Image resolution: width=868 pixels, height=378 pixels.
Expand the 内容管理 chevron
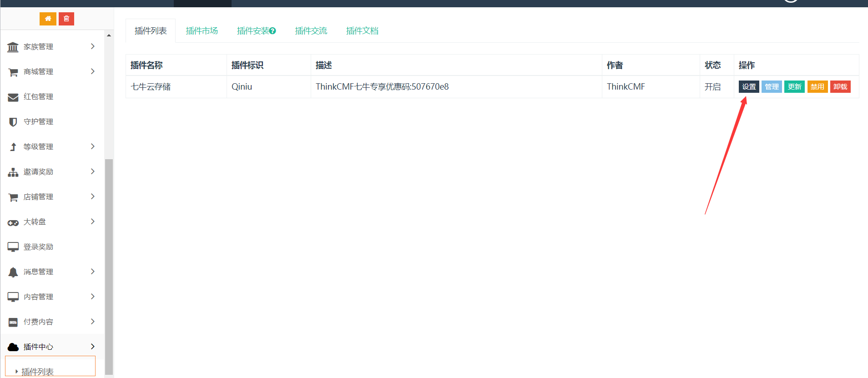93,297
